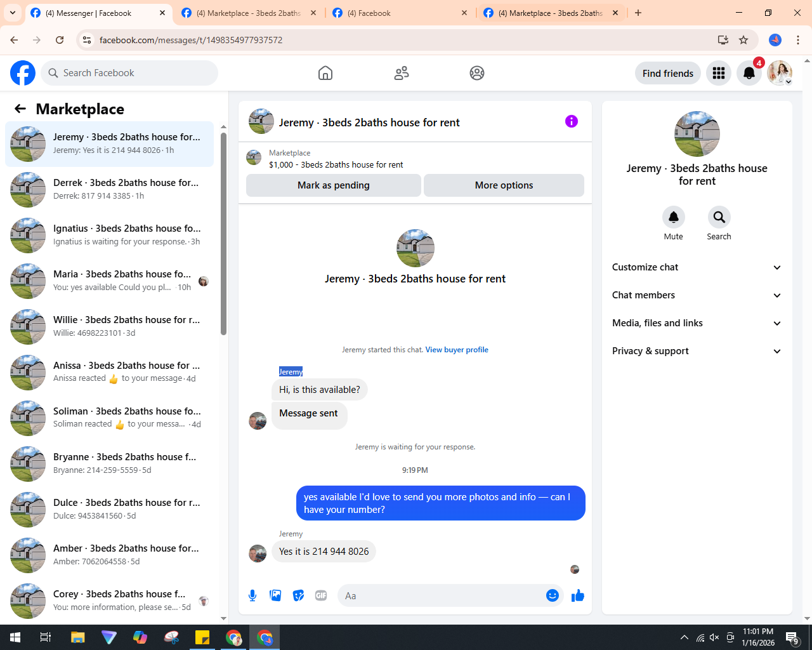Open conversation information purple icon

point(572,121)
